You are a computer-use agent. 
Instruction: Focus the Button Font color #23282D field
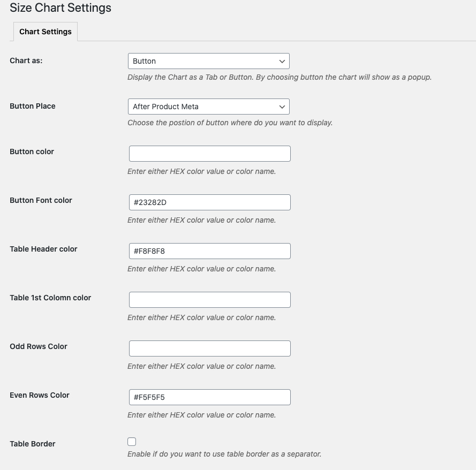(x=210, y=202)
